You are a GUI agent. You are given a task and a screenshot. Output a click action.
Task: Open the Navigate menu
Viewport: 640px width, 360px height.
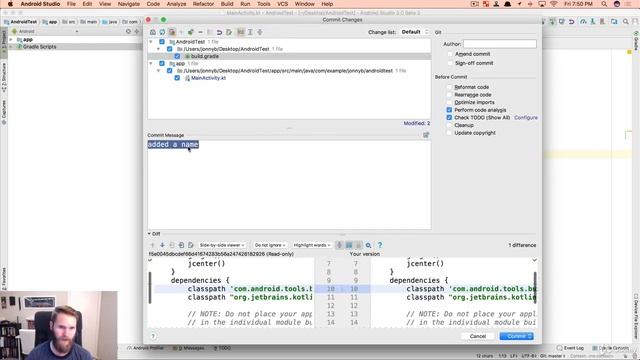pyautogui.click(x=129, y=4)
